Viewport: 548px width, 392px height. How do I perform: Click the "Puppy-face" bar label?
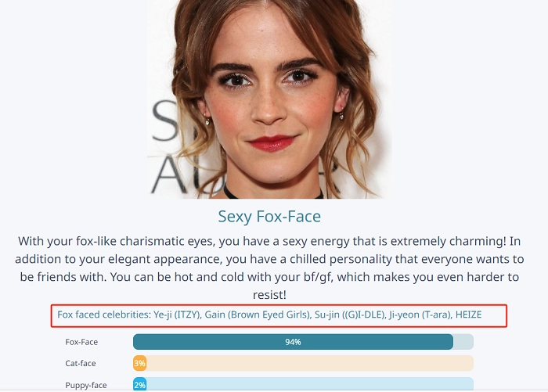[85, 385]
